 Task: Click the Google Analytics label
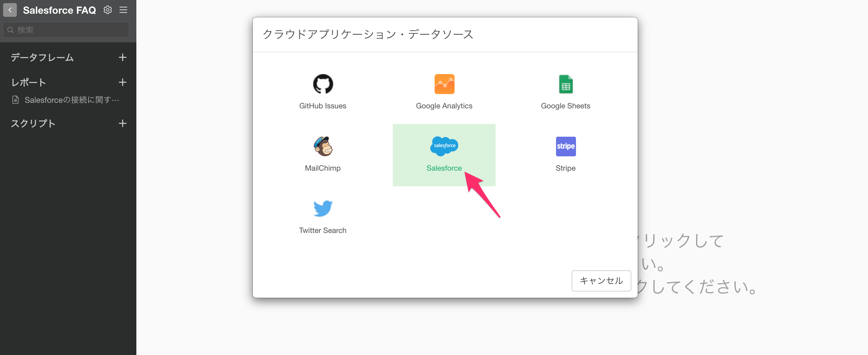point(444,106)
